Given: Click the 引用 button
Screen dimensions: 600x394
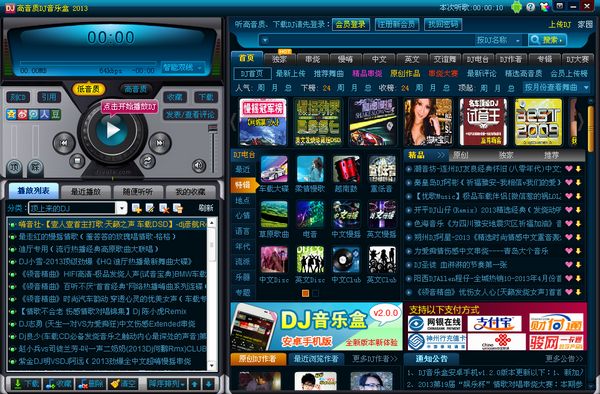Looking at the screenshot, I should point(49,97).
